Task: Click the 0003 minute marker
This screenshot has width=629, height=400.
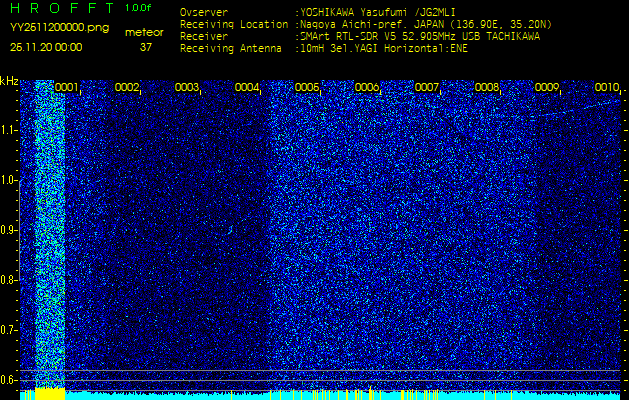Action: 187,87
